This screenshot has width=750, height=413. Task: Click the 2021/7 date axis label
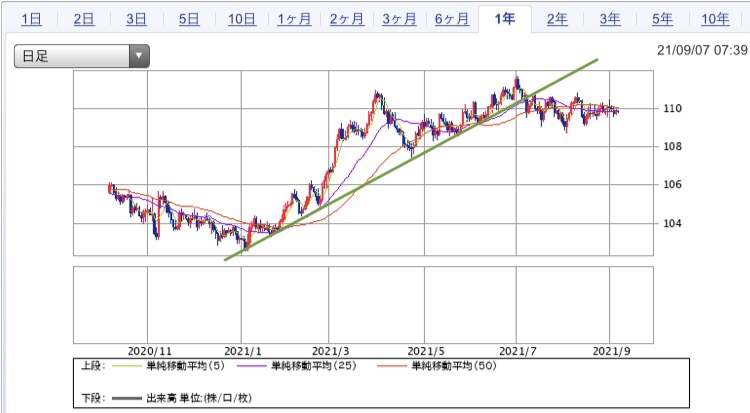518,351
